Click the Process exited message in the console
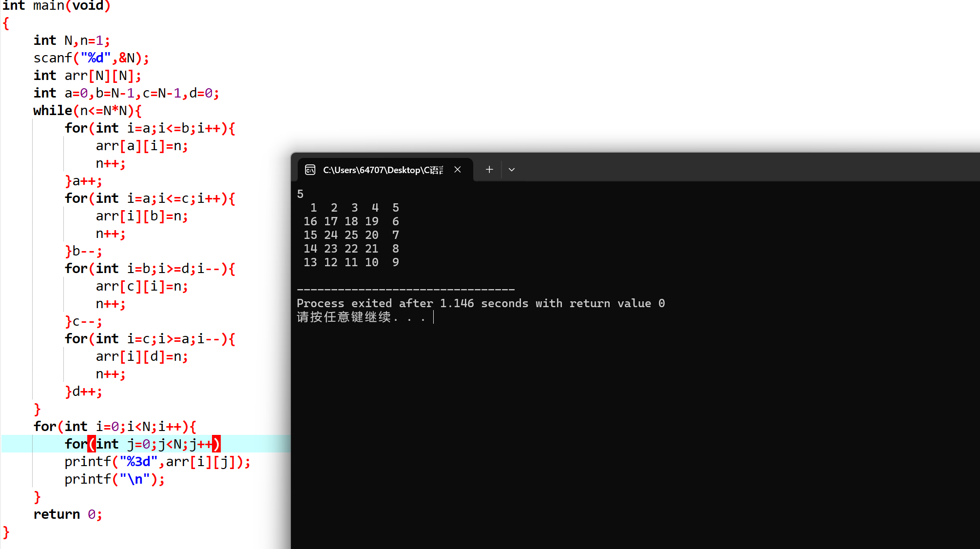The width and height of the screenshot is (980, 549). coord(480,303)
